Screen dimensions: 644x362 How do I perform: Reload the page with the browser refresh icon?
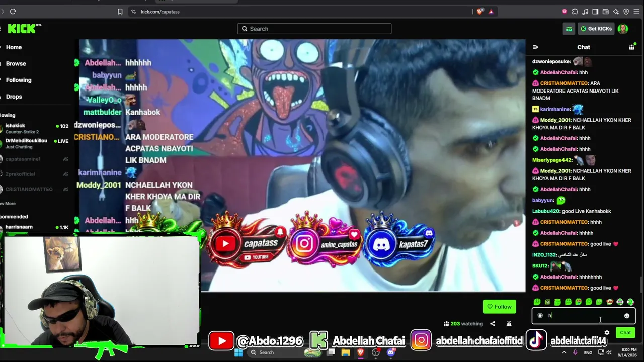pos(13,12)
